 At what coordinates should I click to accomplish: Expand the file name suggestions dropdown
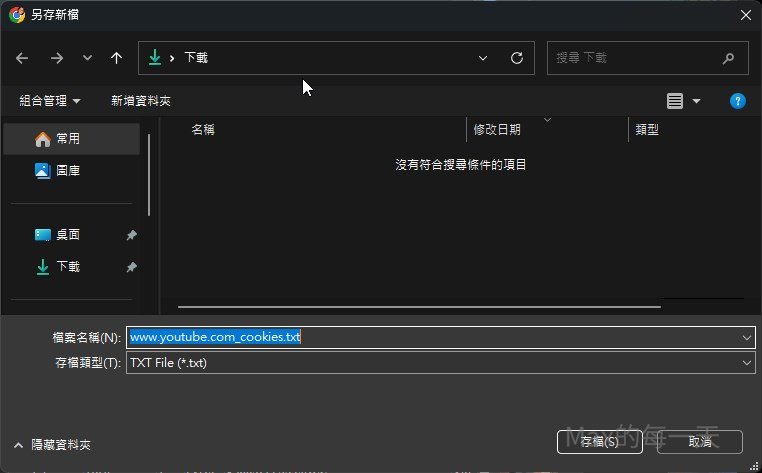tap(746, 337)
